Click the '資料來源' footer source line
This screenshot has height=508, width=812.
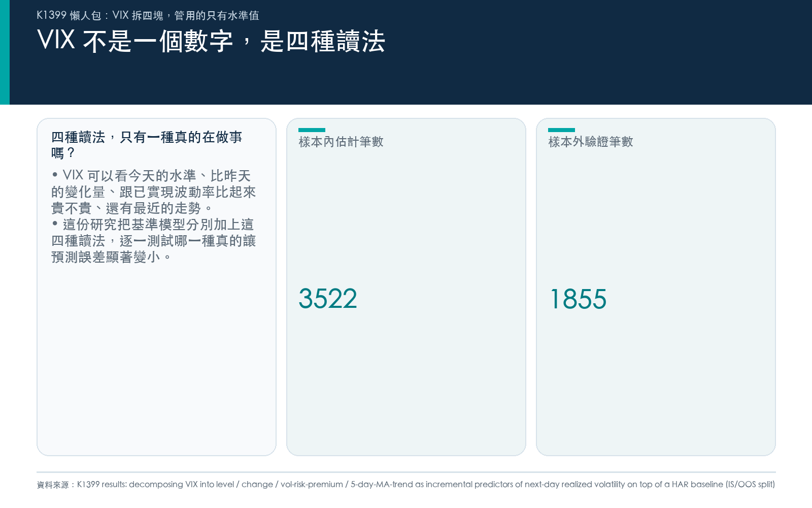pos(406,485)
